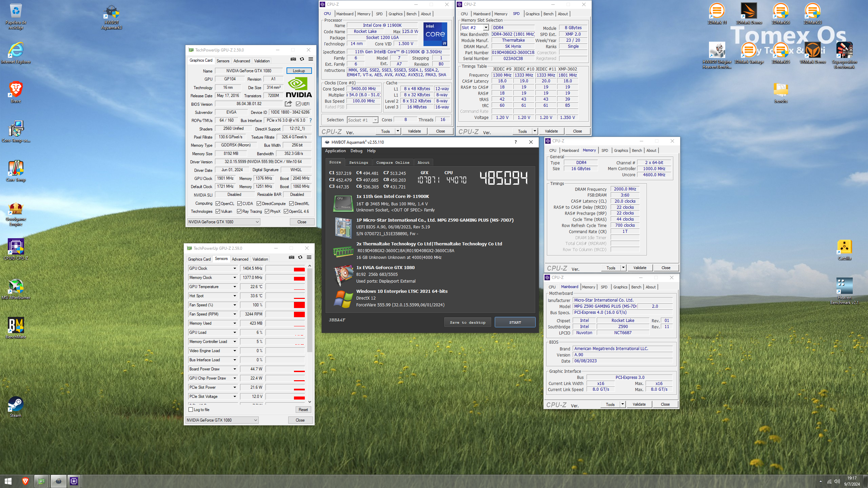Click Reset button in GPU-Z Sensors
The image size is (868, 488).
pos(303,410)
